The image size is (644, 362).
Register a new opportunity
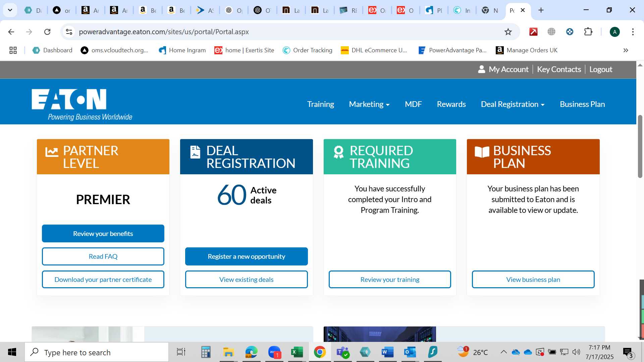tap(246, 256)
